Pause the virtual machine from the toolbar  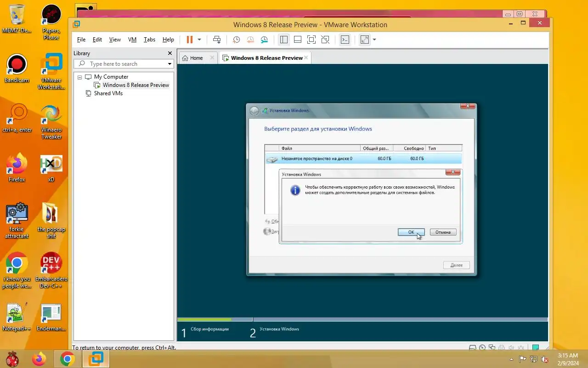[x=190, y=40]
